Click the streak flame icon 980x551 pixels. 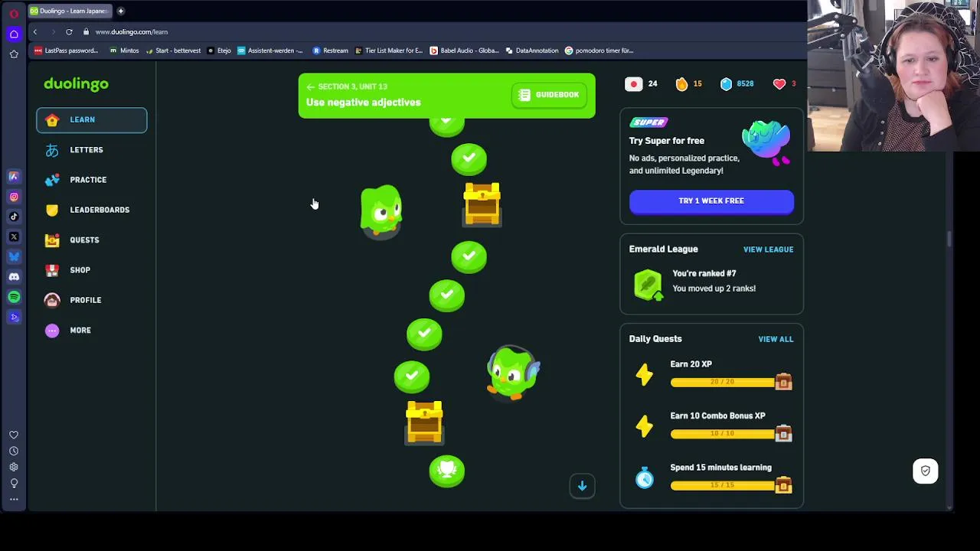pyautogui.click(x=681, y=84)
